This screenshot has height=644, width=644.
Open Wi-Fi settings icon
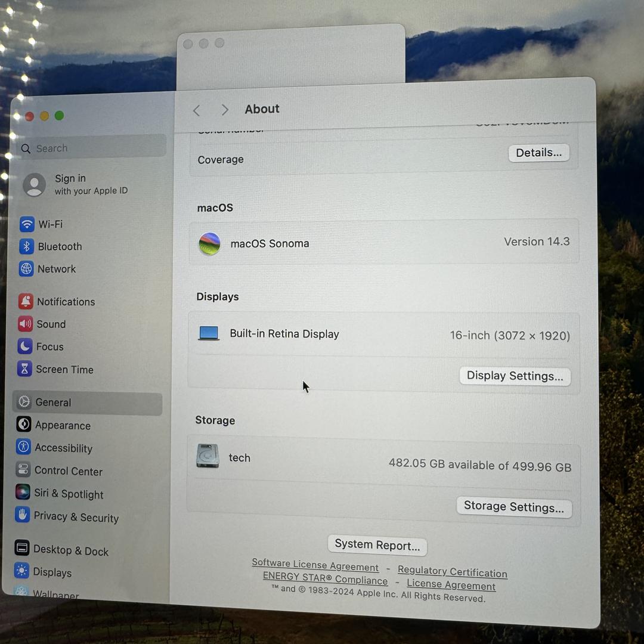tap(27, 224)
